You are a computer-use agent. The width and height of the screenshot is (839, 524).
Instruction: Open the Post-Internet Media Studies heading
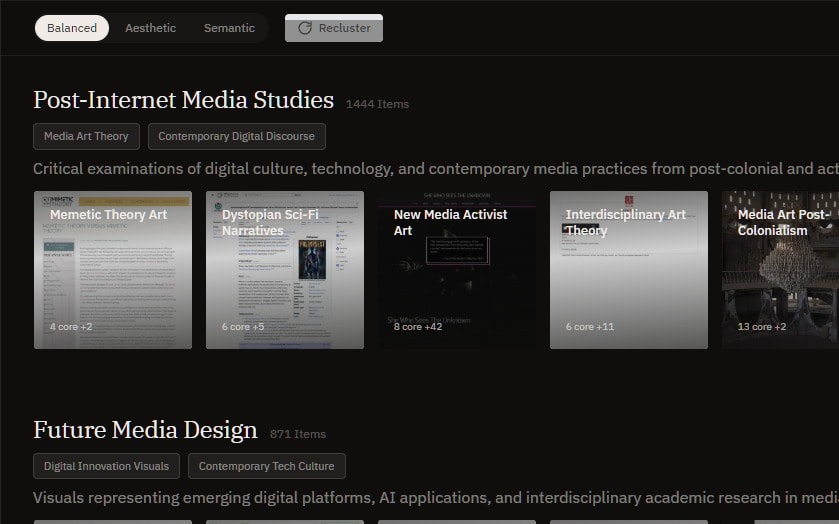pos(184,100)
